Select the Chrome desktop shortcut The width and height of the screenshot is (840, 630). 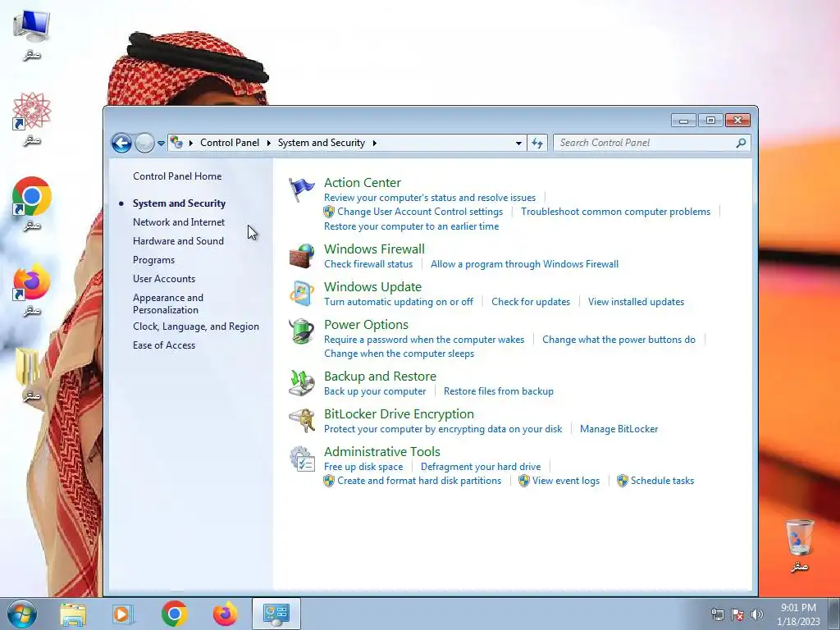tap(32, 203)
